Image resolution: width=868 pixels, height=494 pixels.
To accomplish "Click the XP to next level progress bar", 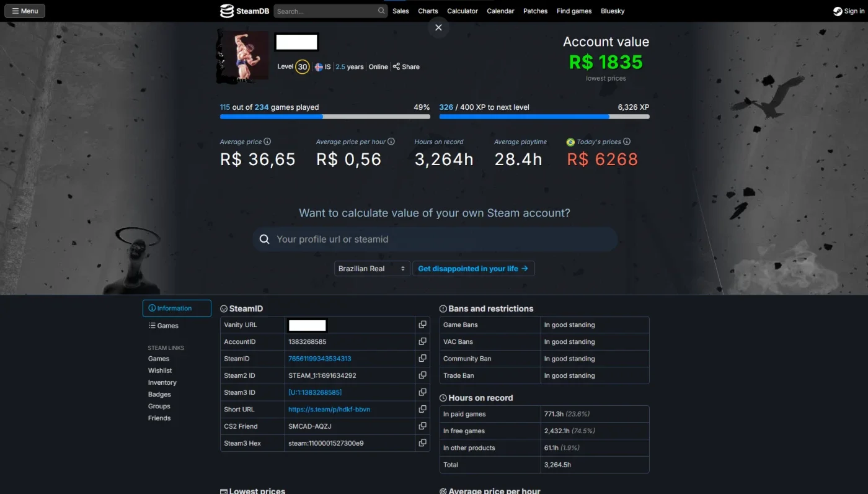I will pyautogui.click(x=544, y=116).
